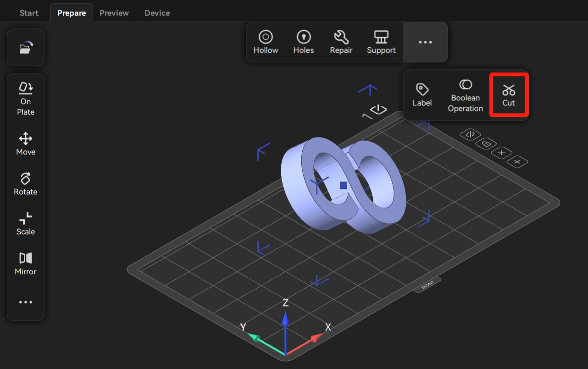This screenshot has height=369, width=588.
Task: Open the Support tool
Action: [x=381, y=42]
